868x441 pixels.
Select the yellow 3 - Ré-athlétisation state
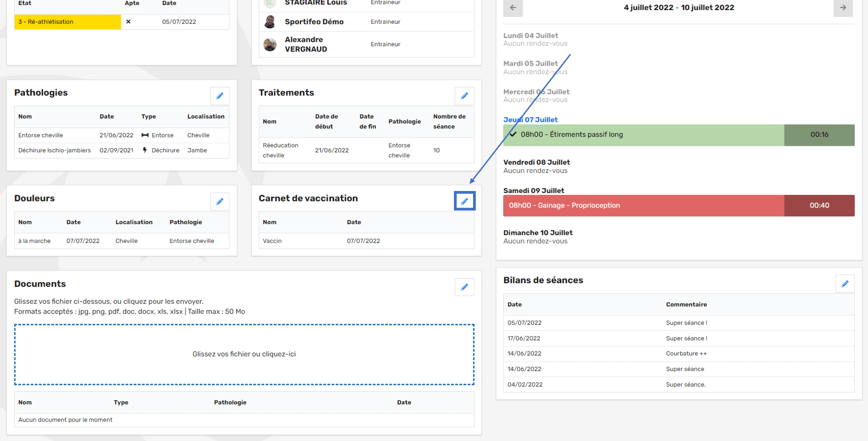(x=67, y=22)
